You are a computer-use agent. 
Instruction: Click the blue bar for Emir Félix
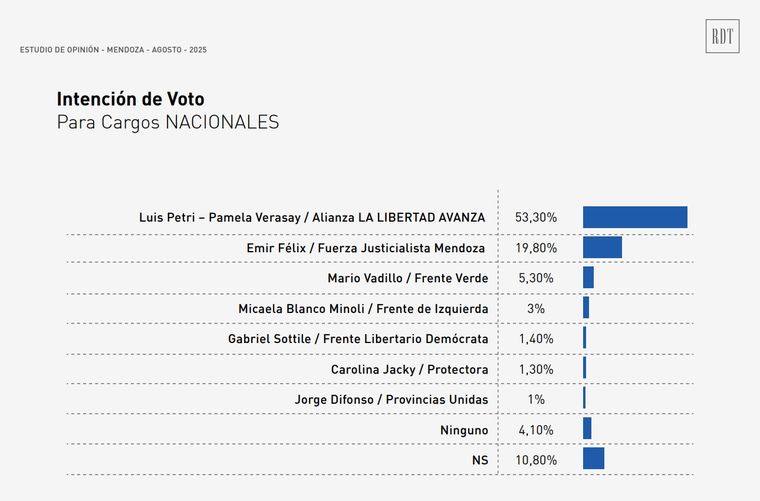(602, 247)
